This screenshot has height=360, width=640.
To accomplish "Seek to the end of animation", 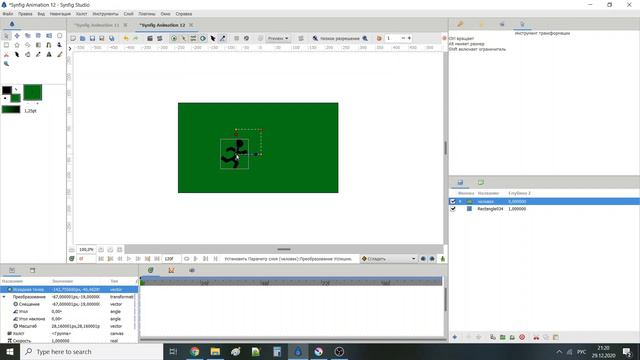I will click(157, 259).
